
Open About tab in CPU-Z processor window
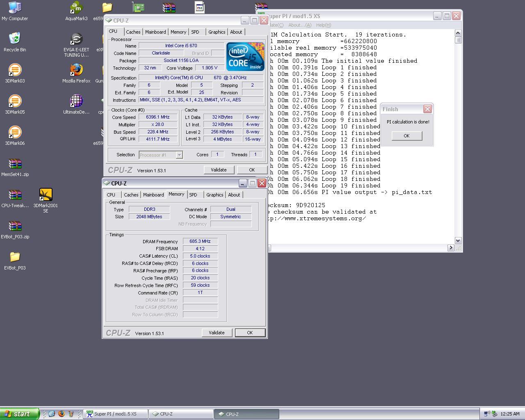[236, 32]
